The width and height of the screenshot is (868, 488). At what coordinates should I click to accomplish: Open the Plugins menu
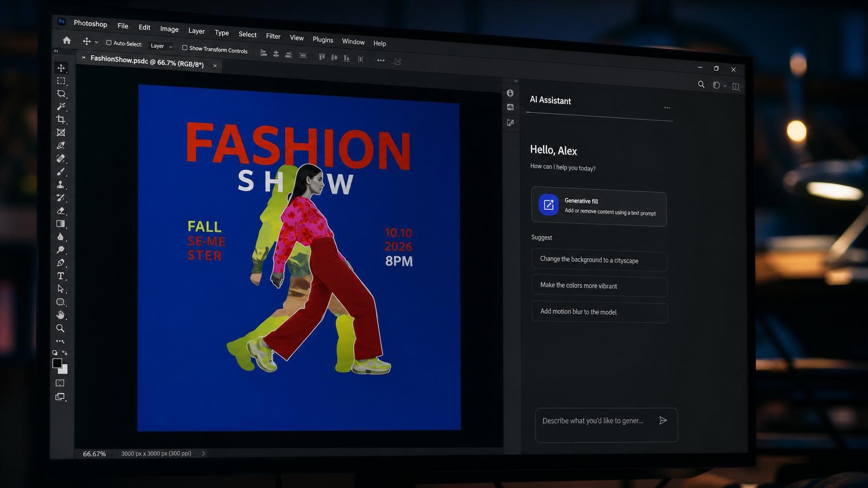tap(323, 39)
